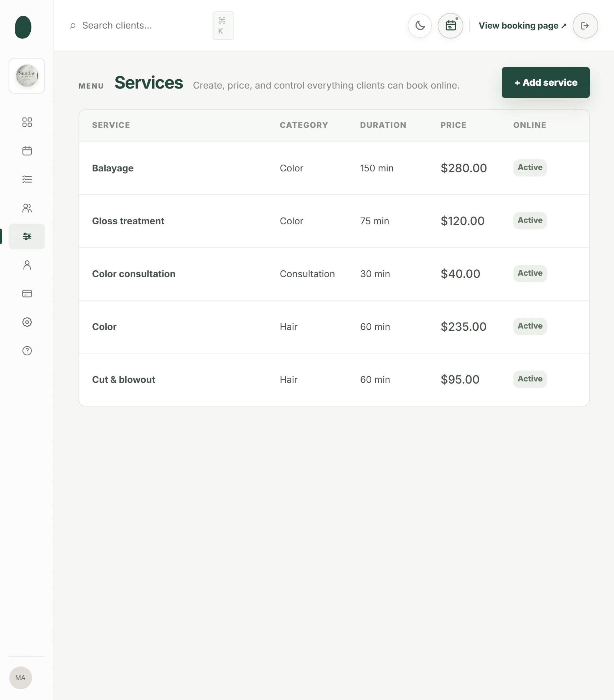Click the CATEGORY column header
Screen dimensions: 614x700
click(x=304, y=125)
